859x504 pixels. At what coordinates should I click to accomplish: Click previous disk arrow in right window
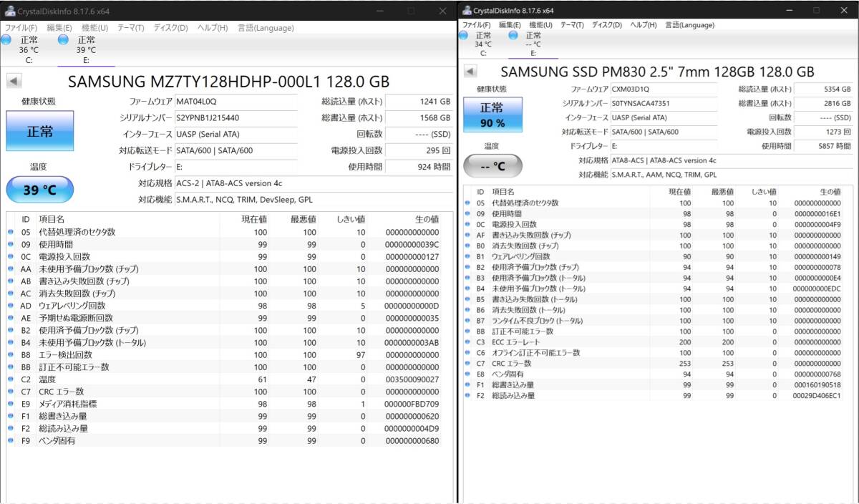tap(470, 72)
